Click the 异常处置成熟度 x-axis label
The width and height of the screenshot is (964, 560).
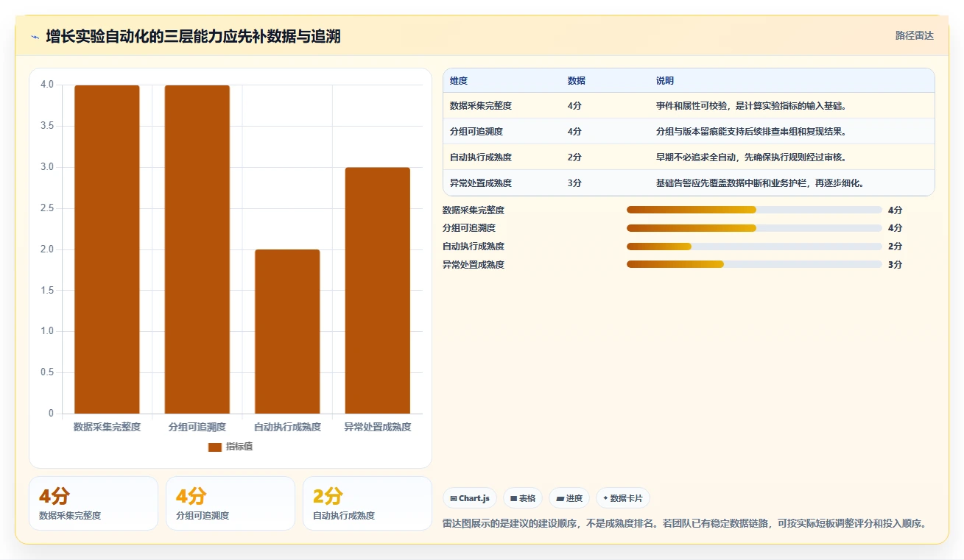pos(377,427)
